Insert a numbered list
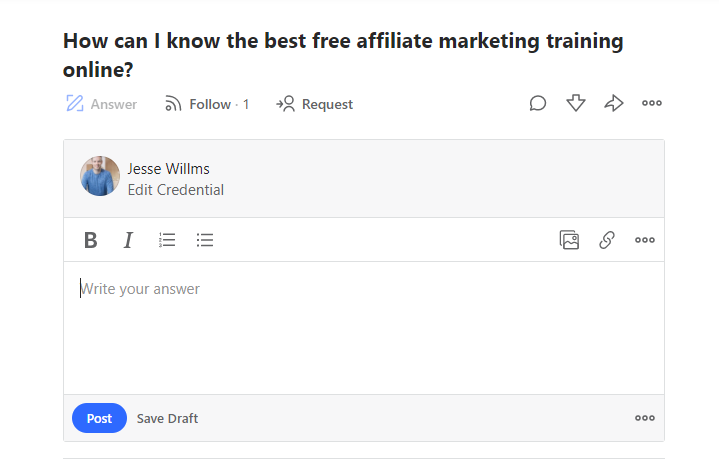 click(x=167, y=240)
